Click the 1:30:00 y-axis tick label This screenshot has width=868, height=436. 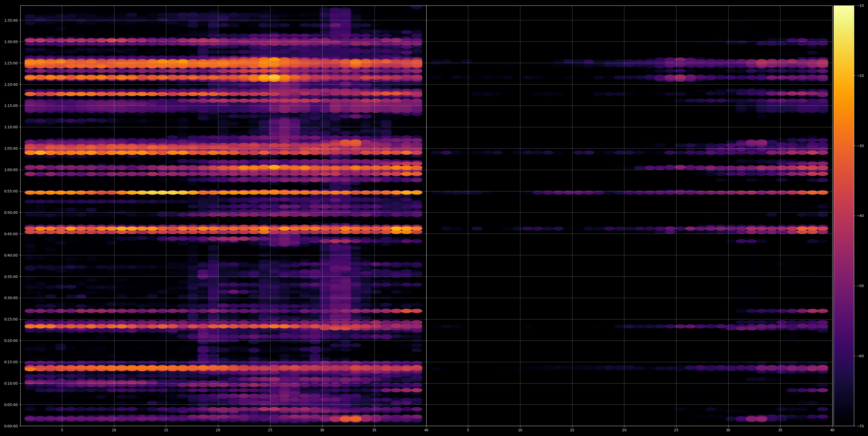tap(11, 42)
